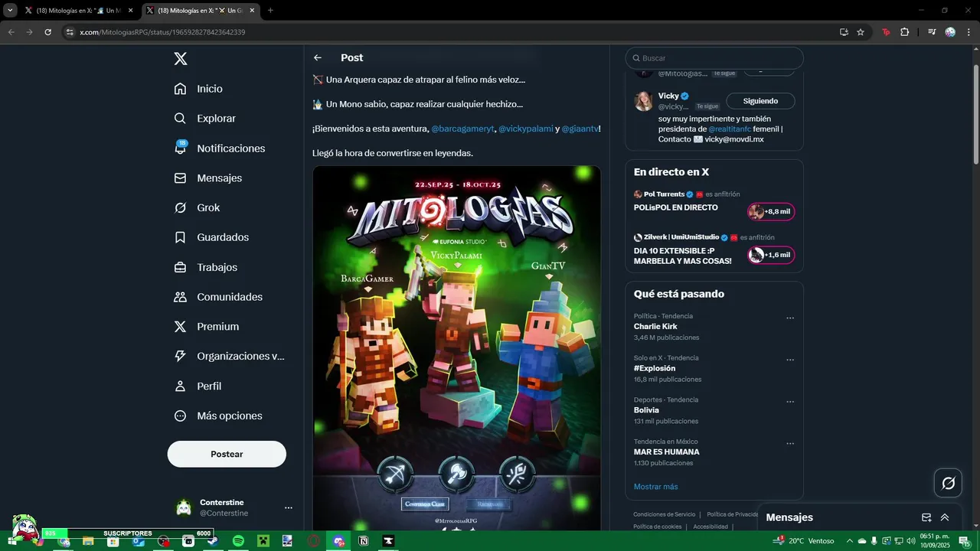Open options for MAR ES HUMANA trend
Viewport: 980px width, 551px height.
(x=790, y=443)
